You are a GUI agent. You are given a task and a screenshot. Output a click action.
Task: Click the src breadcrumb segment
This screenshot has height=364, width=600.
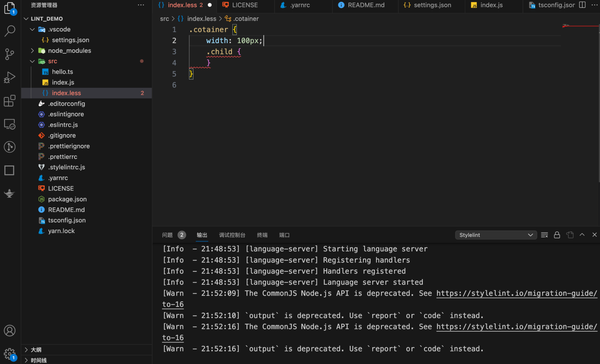tap(164, 19)
